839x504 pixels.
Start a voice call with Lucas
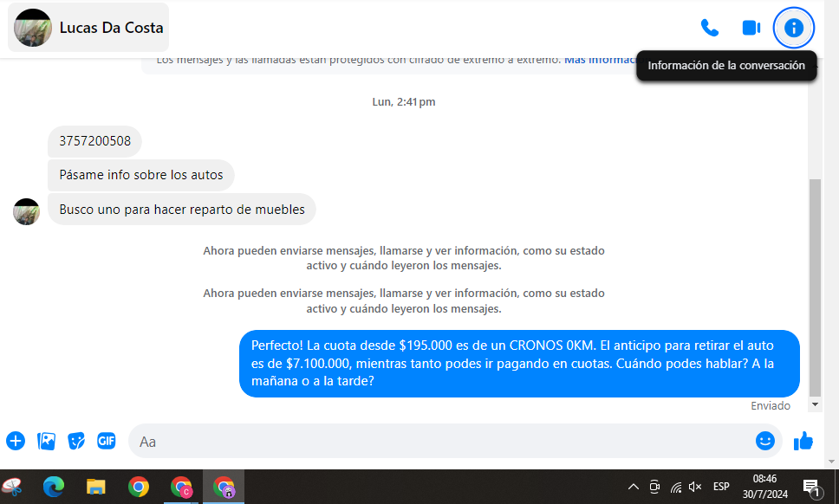click(710, 28)
